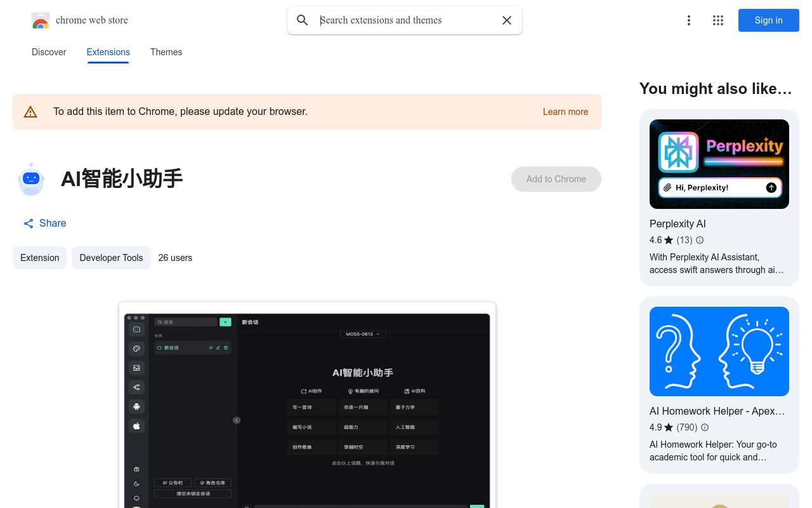Open the Perplexity AI card image

pyautogui.click(x=719, y=164)
